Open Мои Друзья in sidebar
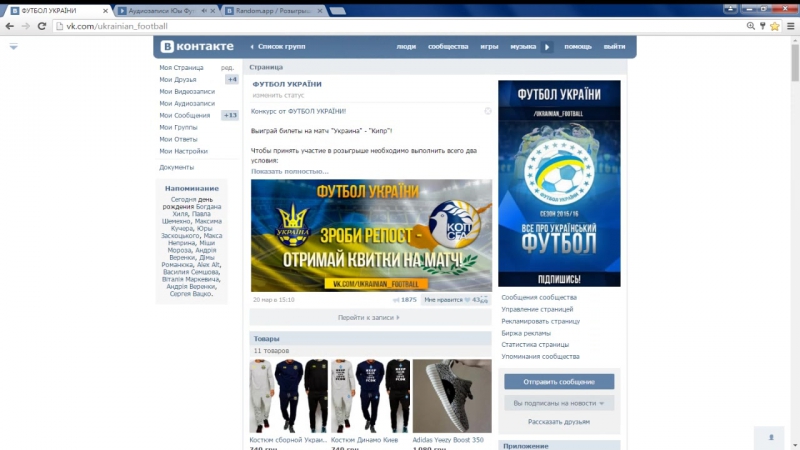 coord(178,80)
